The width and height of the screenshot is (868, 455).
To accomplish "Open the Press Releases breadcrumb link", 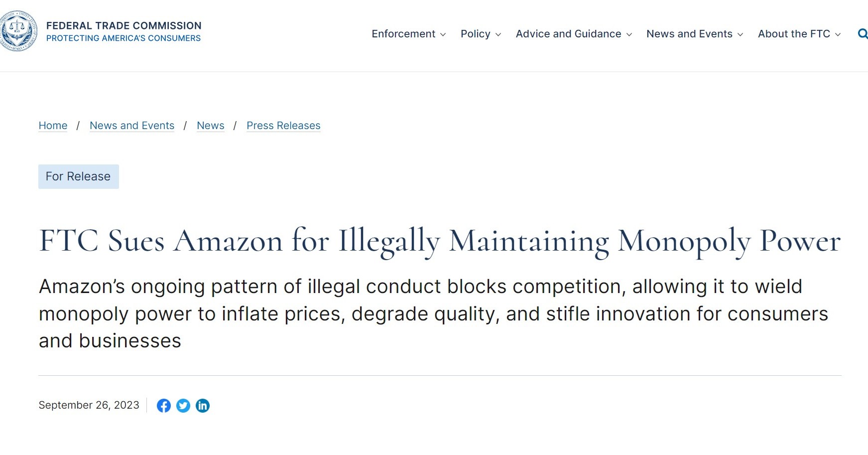I will (283, 126).
